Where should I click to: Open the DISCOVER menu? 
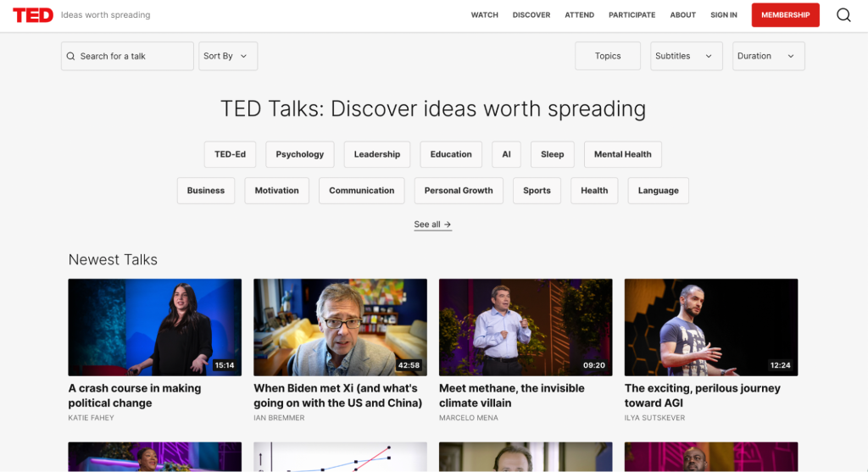531,15
